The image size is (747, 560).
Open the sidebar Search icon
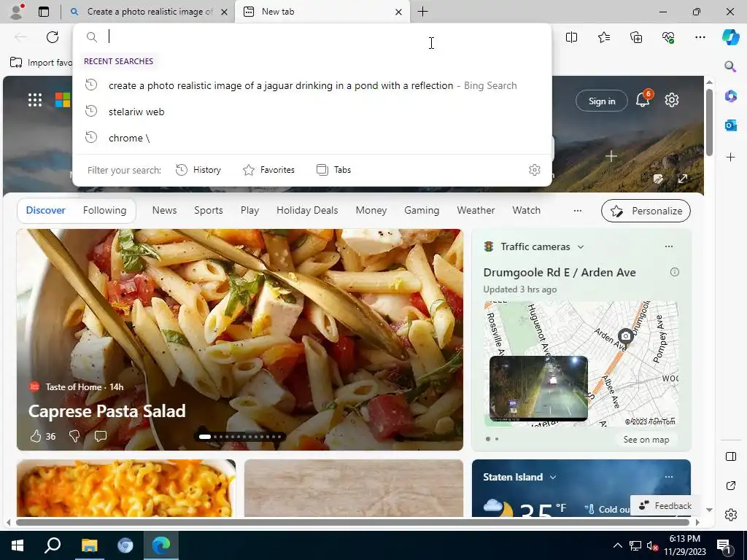pyautogui.click(x=730, y=66)
